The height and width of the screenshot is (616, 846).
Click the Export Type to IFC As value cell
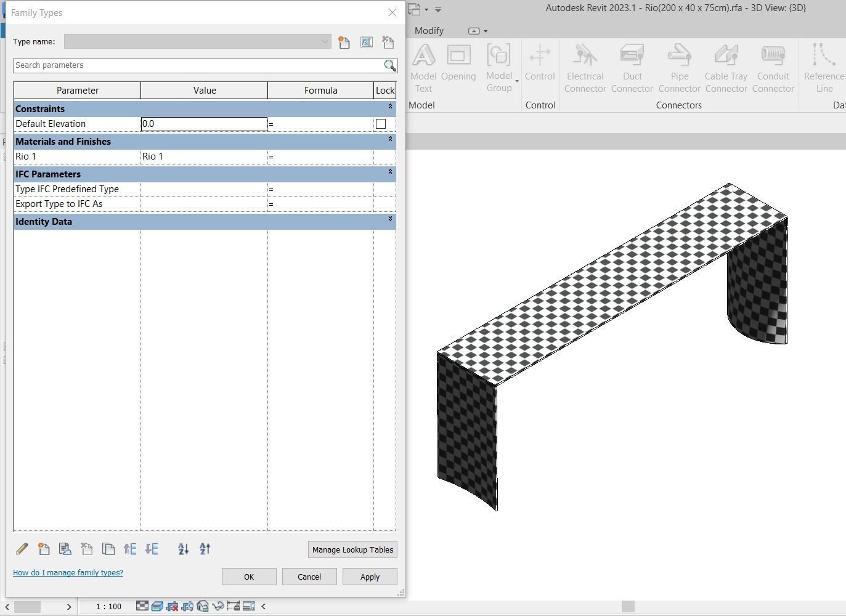(x=204, y=204)
